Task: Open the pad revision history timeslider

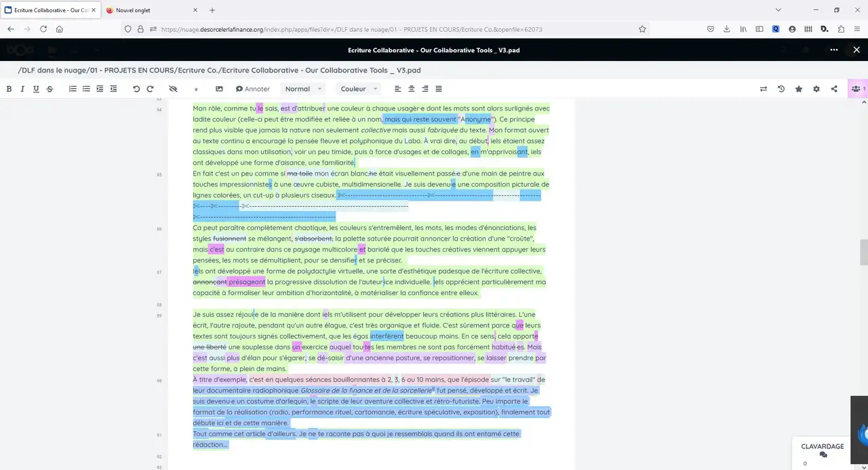Action: (x=781, y=89)
